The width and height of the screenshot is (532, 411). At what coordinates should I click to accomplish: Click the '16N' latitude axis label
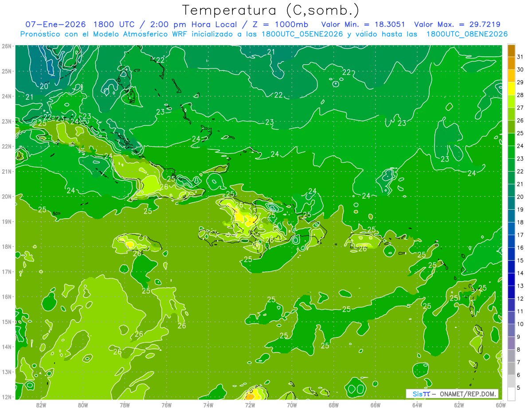click(6, 297)
